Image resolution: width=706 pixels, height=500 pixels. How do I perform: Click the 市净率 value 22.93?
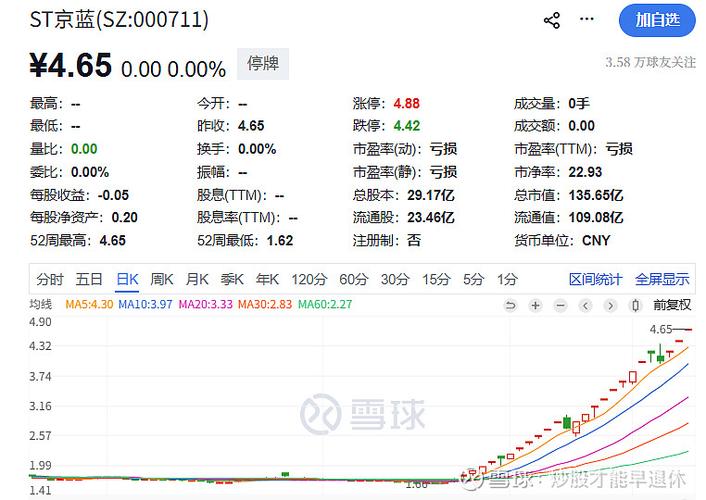(585, 172)
